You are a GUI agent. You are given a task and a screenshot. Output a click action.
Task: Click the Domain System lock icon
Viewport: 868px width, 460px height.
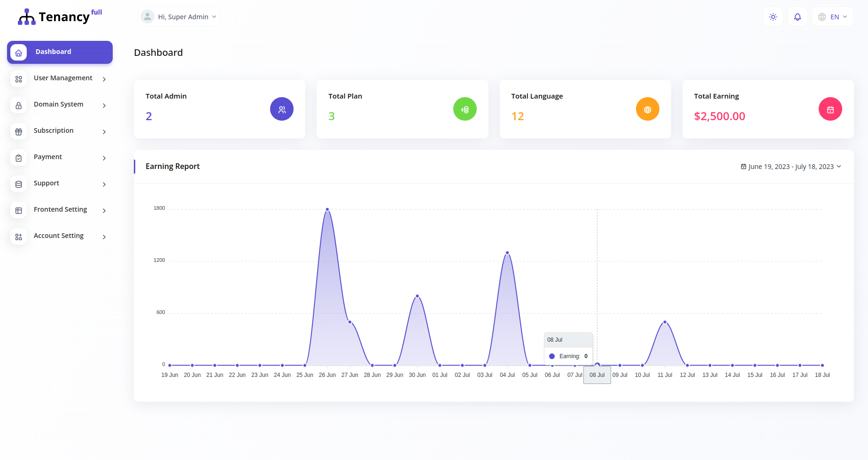point(18,105)
